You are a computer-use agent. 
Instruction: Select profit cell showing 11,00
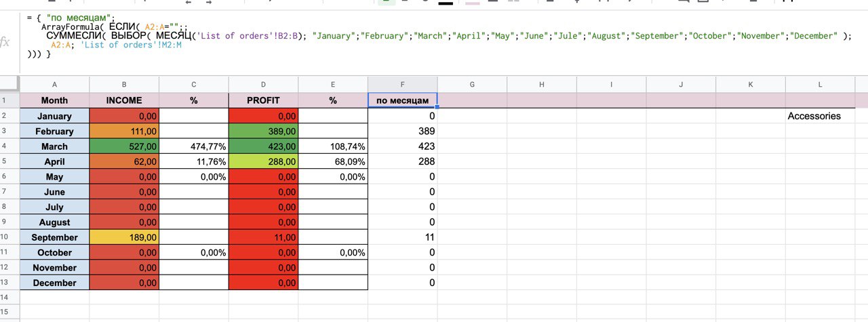[x=264, y=237]
